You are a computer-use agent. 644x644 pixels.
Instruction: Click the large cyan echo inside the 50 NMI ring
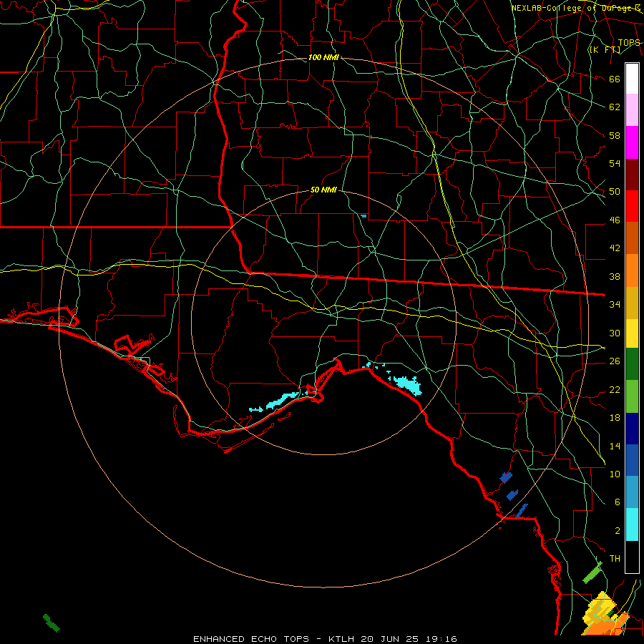409,385
